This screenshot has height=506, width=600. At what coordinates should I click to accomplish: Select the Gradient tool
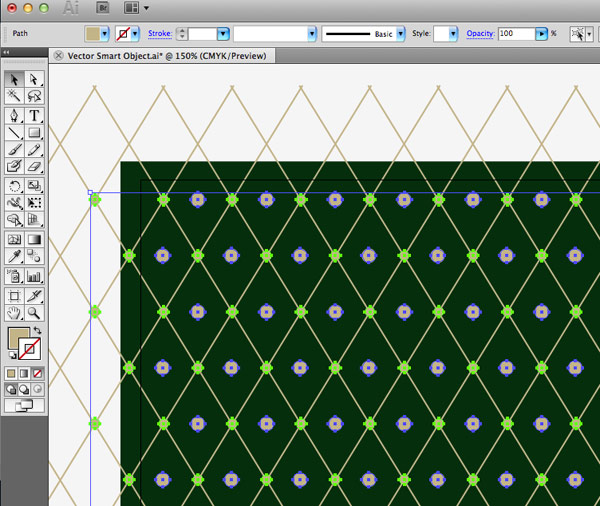34,240
